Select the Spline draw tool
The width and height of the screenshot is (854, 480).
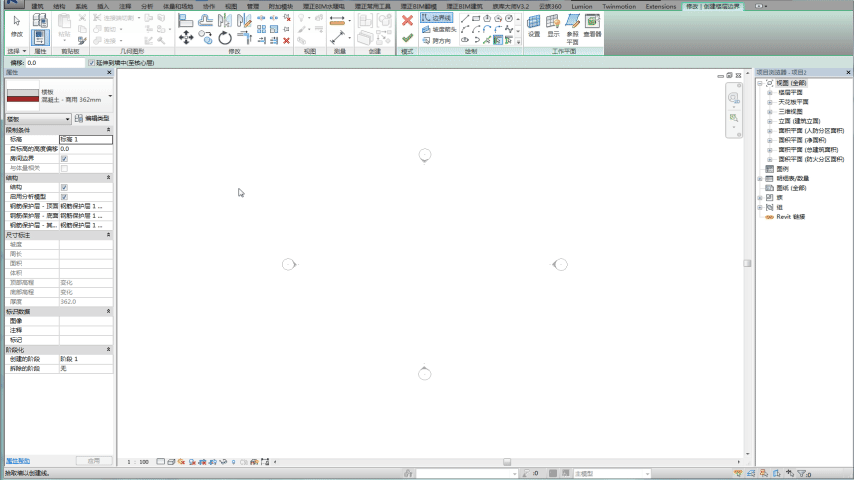pos(509,29)
